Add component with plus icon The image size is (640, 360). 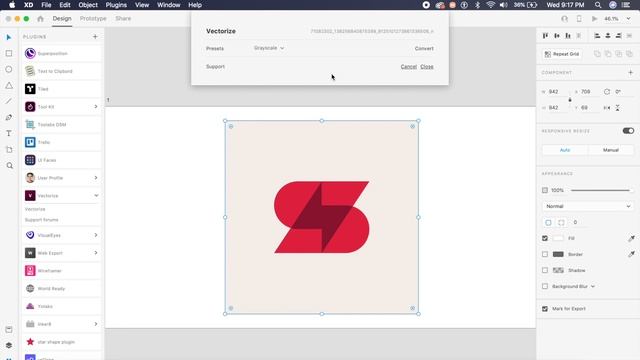(x=631, y=73)
